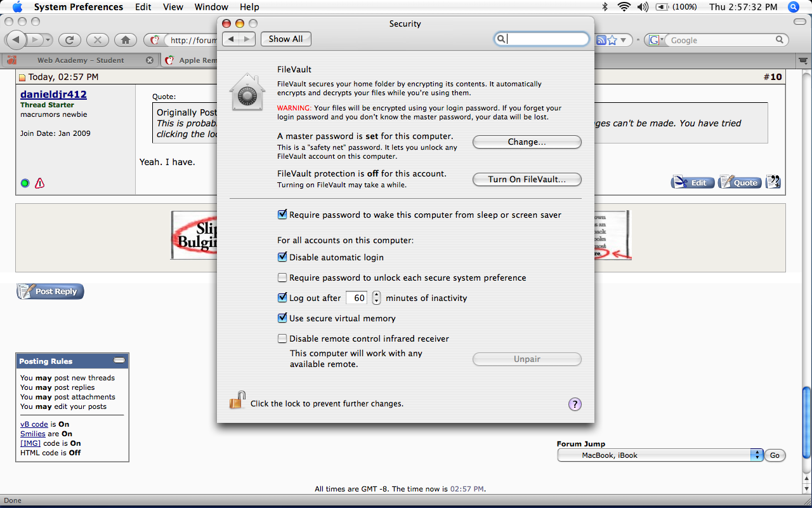Image resolution: width=812 pixels, height=508 pixels.
Task: Click the Quote button on post #10
Action: tap(740, 183)
